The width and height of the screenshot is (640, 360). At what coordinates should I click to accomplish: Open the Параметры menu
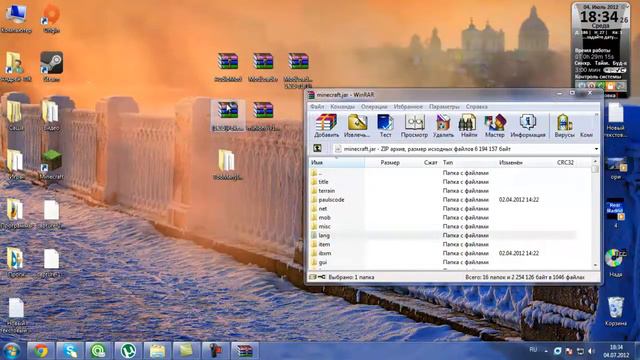pyautogui.click(x=444, y=107)
